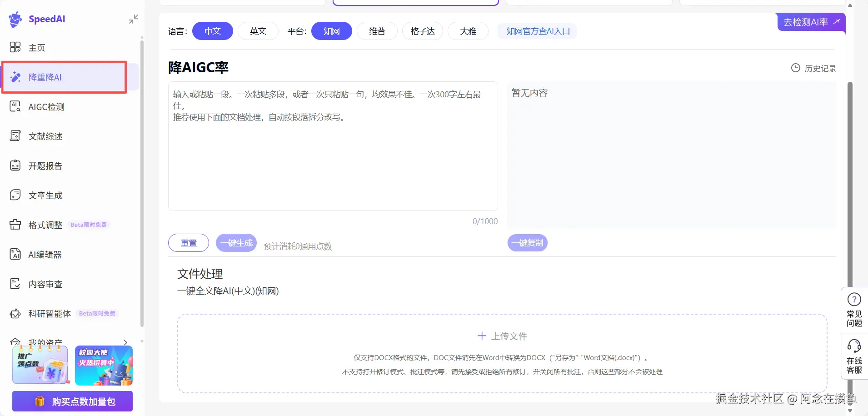
Task: Click the 推广领点数 promo thumbnail
Action: click(x=40, y=365)
